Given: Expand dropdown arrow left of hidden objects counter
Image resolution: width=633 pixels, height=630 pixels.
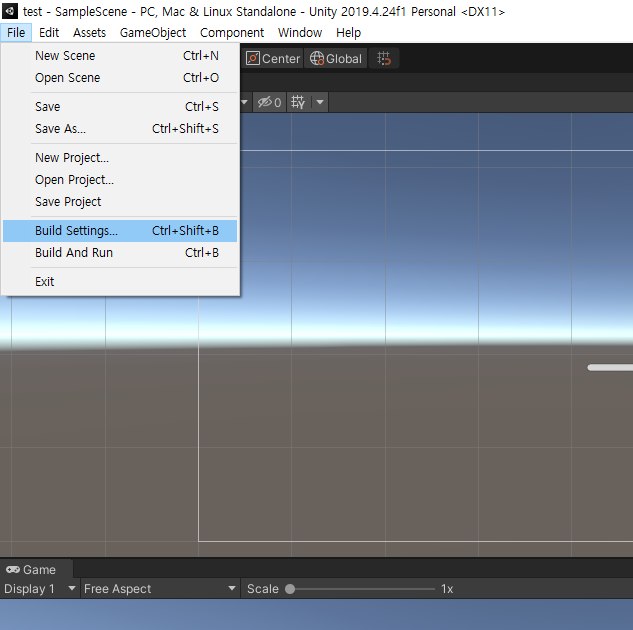Looking at the screenshot, I should [244, 102].
